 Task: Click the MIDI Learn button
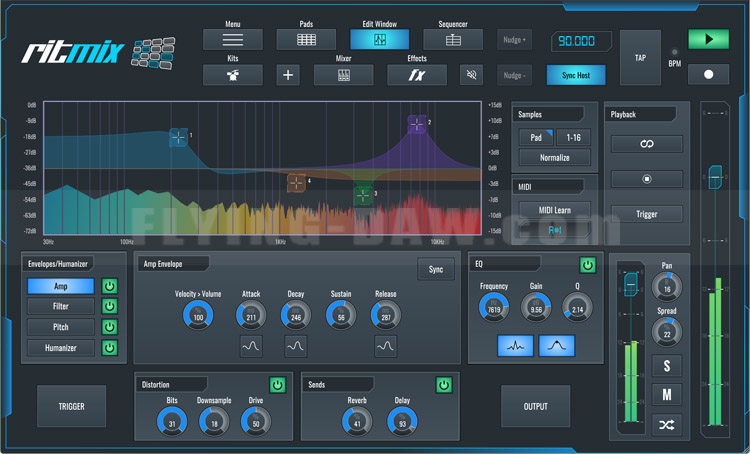point(555,210)
